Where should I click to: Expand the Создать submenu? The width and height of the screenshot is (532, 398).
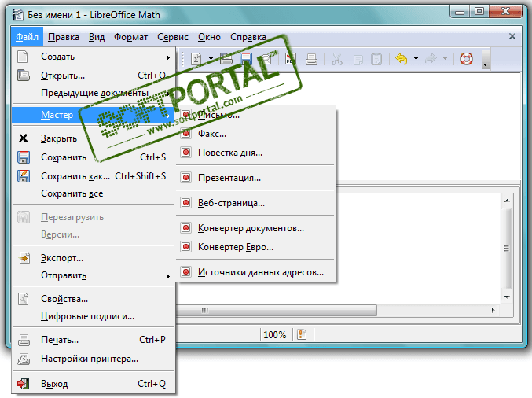point(94,57)
